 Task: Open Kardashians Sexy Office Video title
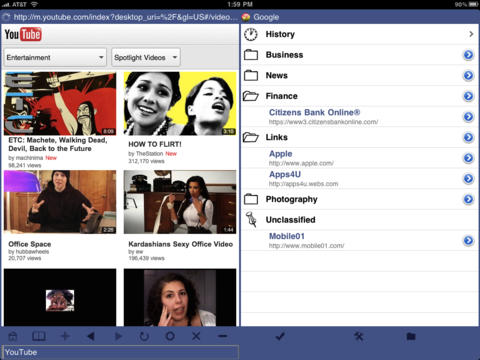[181, 244]
